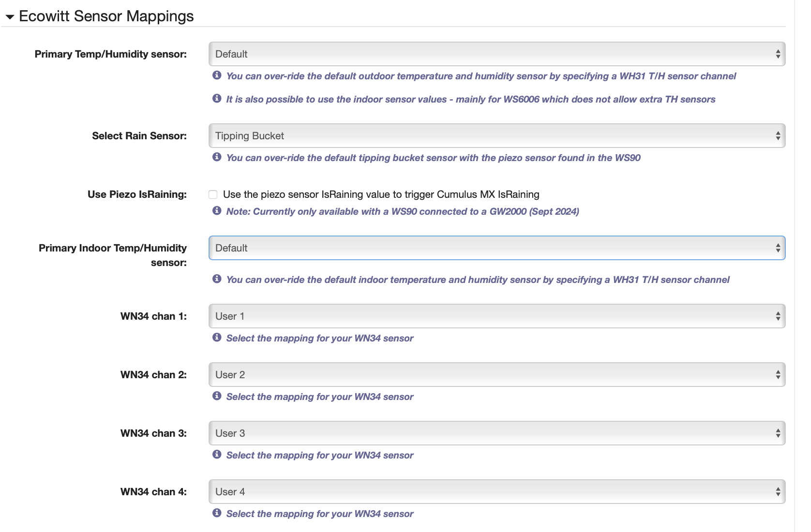The width and height of the screenshot is (811, 532).
Task: Open the WN34 chan 1 dropdown
Action: [497, 316]
